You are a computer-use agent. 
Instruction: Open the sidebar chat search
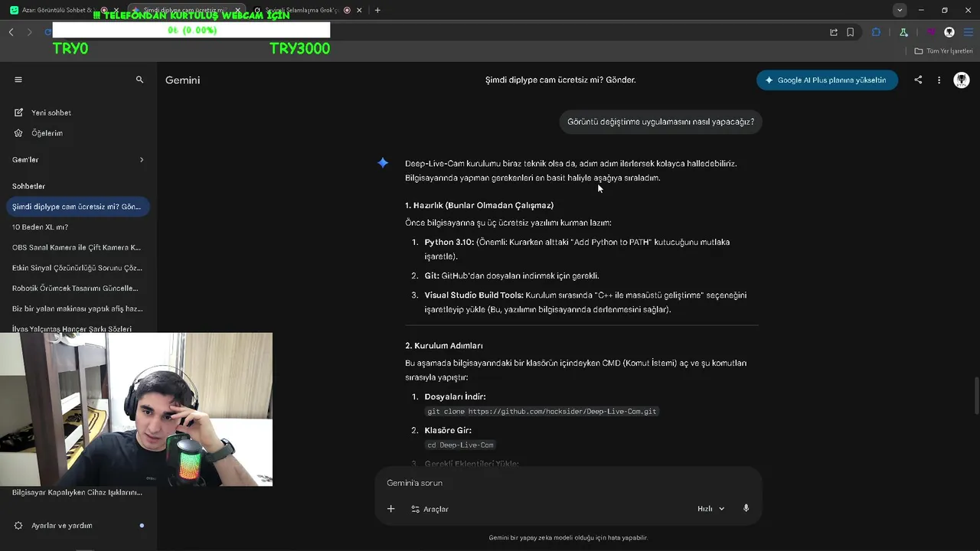[x=139, y=80]
